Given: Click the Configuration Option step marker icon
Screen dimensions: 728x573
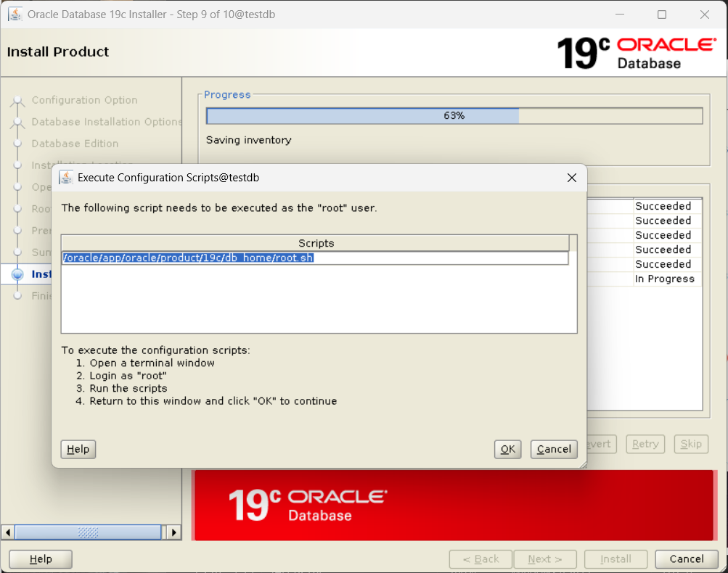Looking at the screenshot, I should [17, 101].
